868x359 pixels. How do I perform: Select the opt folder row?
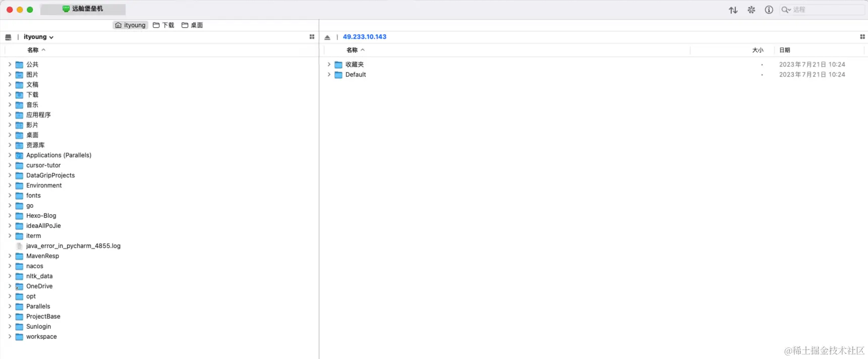click(159, 296)
